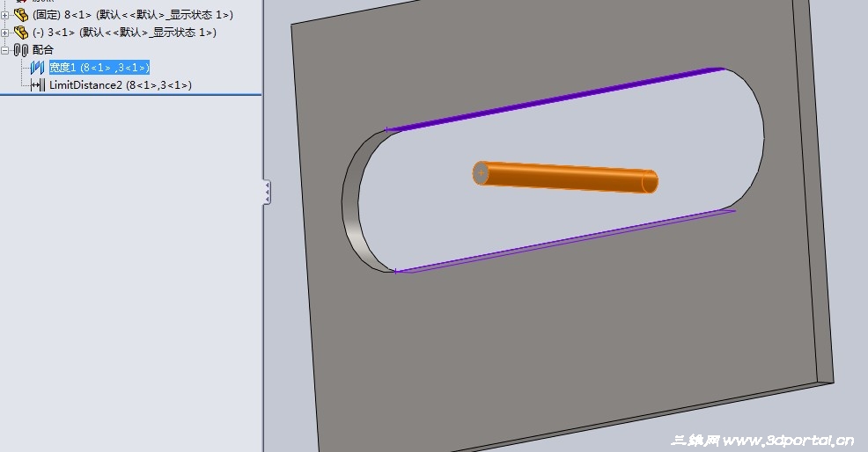The width and height of the screenshot is (868, 452).
Task: Collapse the feature tree panel with the splitter handle
Action: (x=267, y=193)
